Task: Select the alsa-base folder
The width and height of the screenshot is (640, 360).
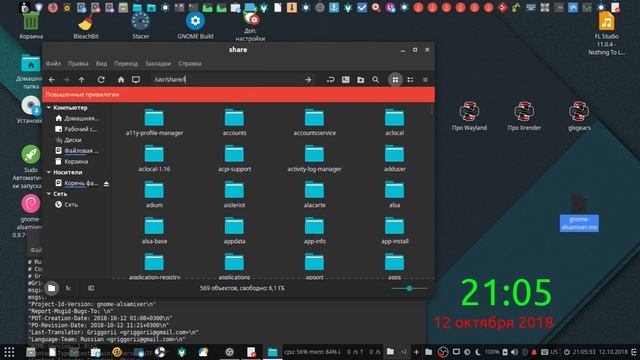Action: (x=154, y=231)
